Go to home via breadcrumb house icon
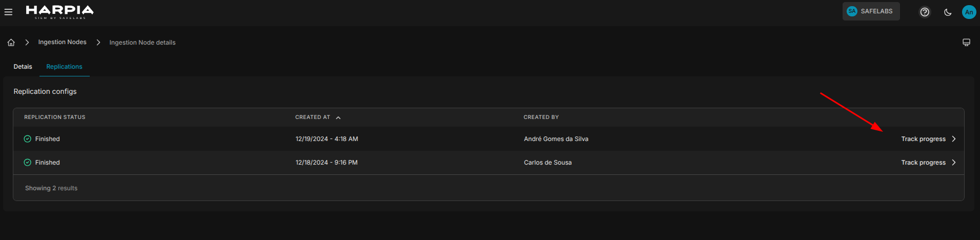Image resolution: width=980 pixels, height=240 pixels. click(x=11, y=43)
